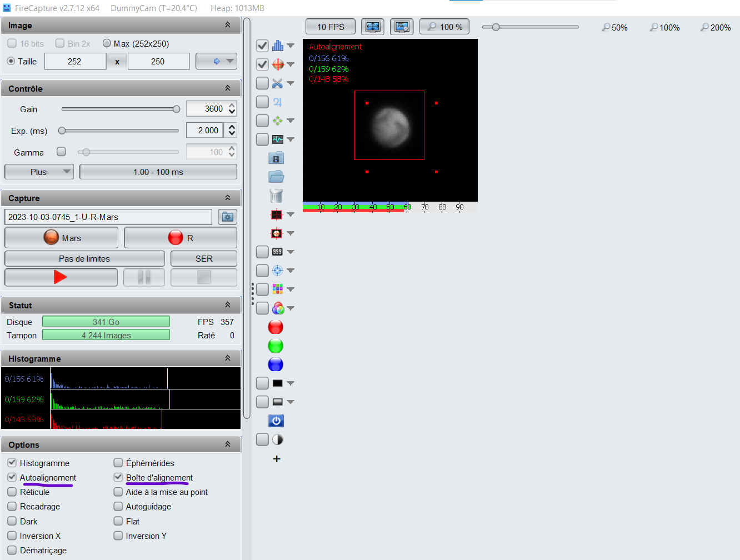Click the Mars object button
The image size is (740, 560).
(x=62, y=238)
